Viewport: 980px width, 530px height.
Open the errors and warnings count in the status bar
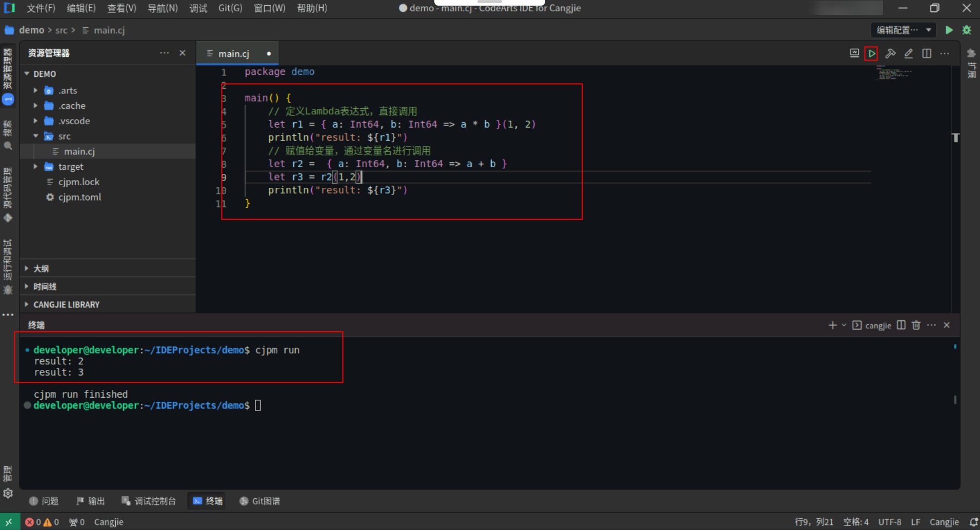(42, 522)
